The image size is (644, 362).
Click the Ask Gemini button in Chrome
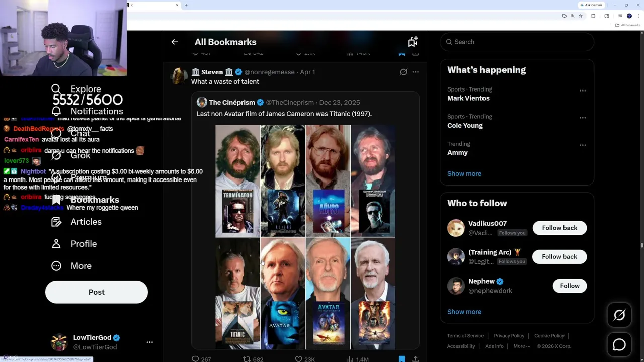591,5
